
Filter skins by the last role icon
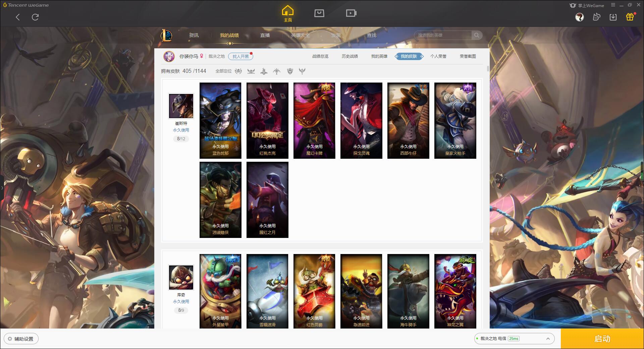tap(302, 71)
